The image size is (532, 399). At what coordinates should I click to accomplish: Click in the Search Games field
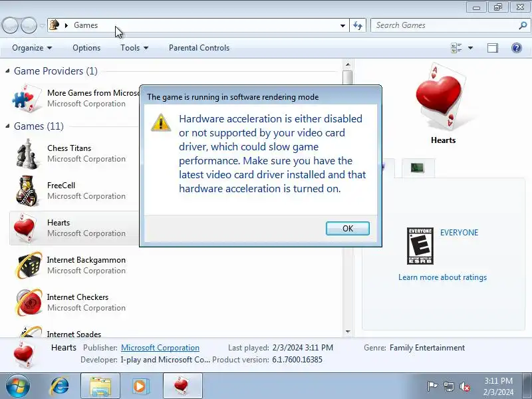point(444,25)
